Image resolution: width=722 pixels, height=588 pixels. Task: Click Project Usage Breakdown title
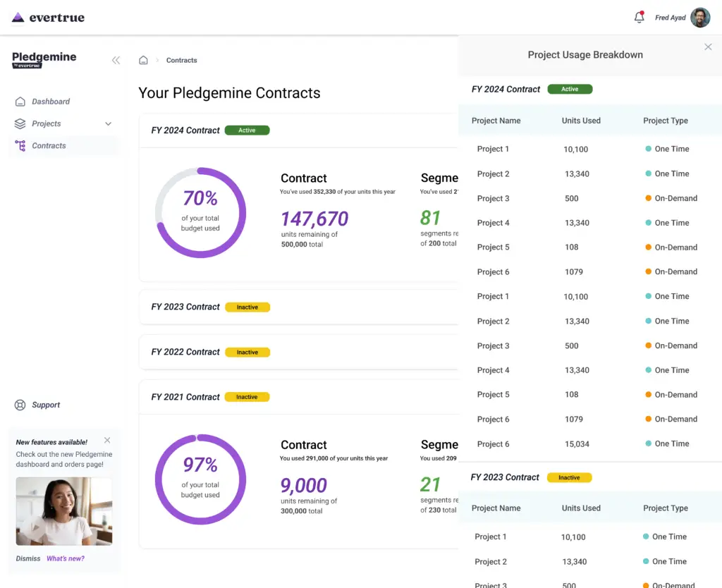[585, 55]
